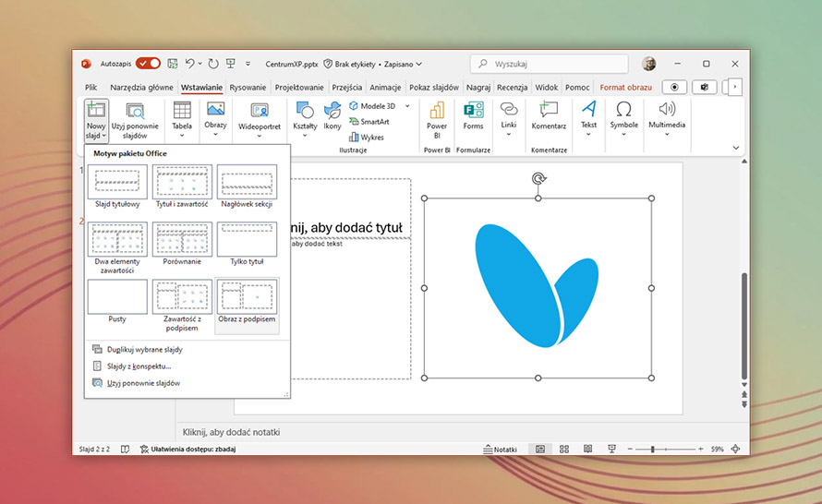
Task: Choose the Porównanie layout
Action: coord(182,244)
